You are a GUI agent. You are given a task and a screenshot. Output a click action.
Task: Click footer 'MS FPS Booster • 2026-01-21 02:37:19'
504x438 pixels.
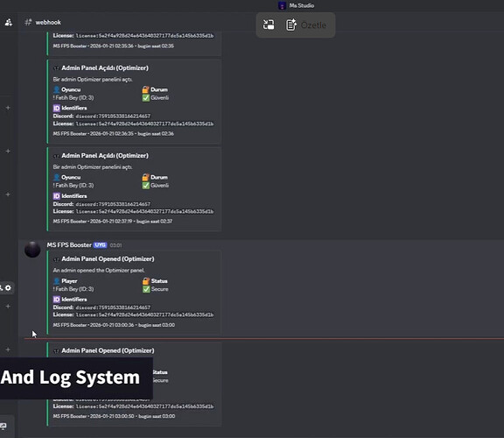[x=93, y=221]
